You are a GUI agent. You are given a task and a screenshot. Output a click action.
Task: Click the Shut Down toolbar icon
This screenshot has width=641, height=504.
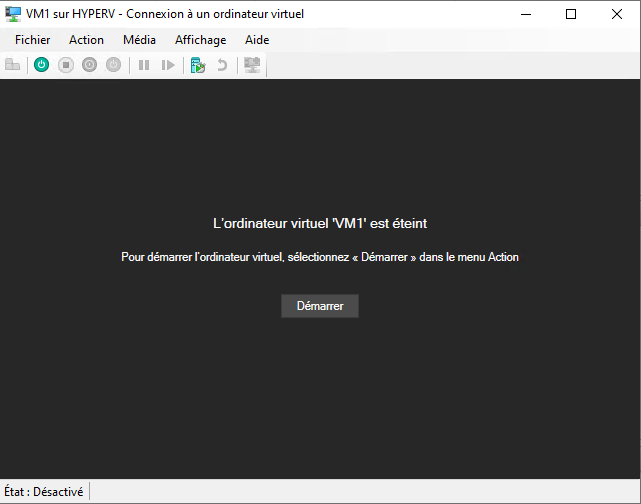coord(90,65)
